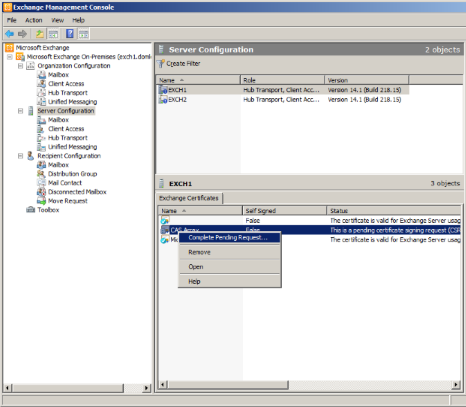
Task: Click the Server Configuration header icon in result pane
Action: tap(161, 50)
